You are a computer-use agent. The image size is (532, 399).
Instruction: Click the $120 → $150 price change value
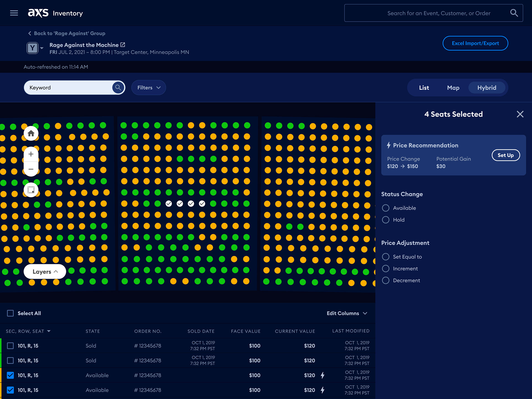point(403,166)
